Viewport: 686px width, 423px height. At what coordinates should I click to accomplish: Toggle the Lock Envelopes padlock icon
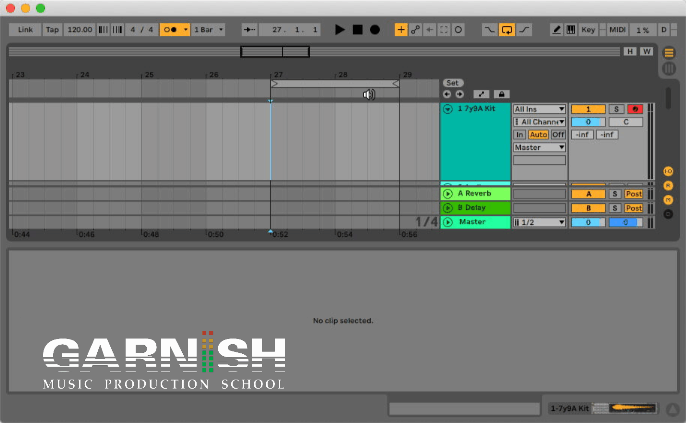coord(501,94)
